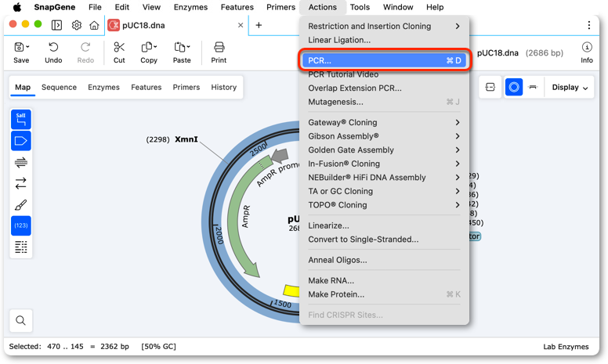Open the Paste dropdown arrow
The height and width of the screenshot is (364, 608).
[188, 47]
